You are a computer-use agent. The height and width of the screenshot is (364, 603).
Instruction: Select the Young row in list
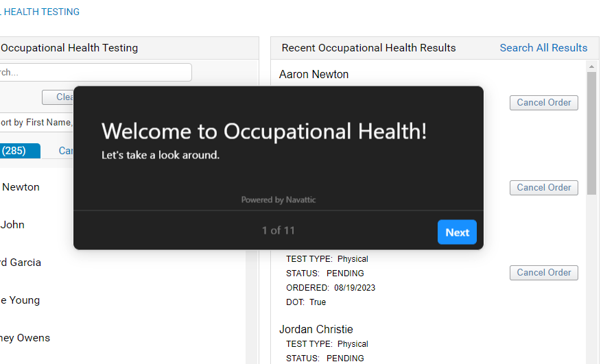click(x=20, y=300)
